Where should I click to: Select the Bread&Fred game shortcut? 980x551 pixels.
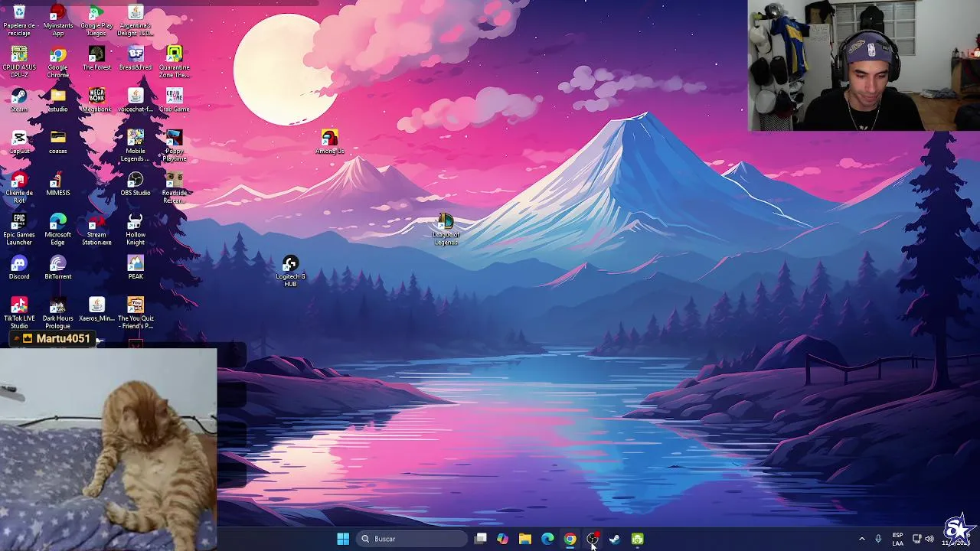(136, 59)
